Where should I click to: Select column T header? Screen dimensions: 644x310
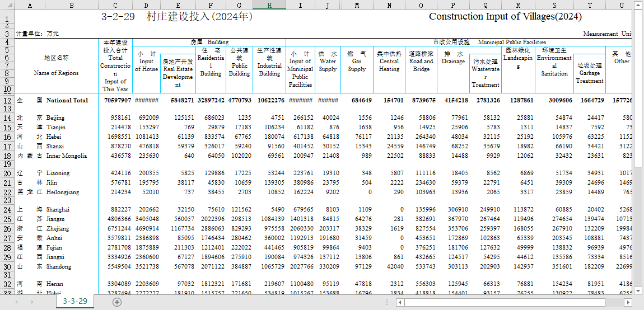[x=590, y=5]
